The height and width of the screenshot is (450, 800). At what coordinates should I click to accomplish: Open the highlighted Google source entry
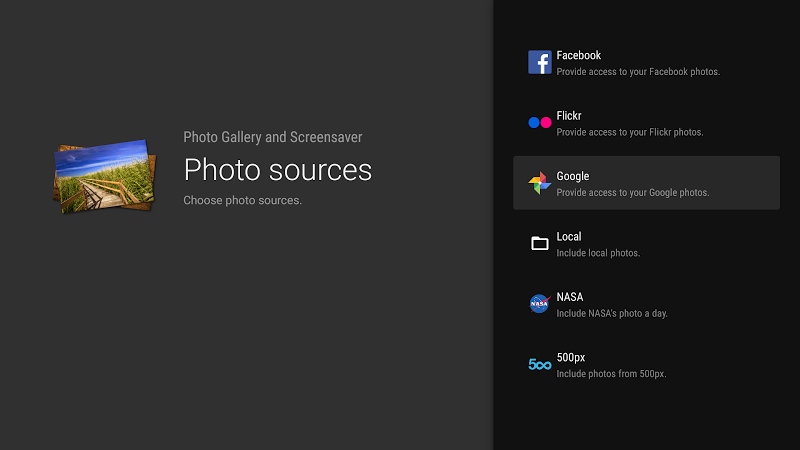coord(646,183)
